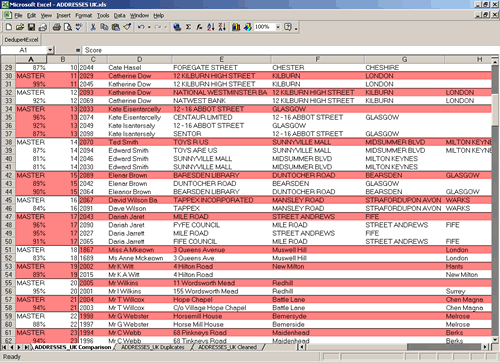500x363 pixels.
Task: Open Paste Function fx icon
Action: click(x=199, y=27)
